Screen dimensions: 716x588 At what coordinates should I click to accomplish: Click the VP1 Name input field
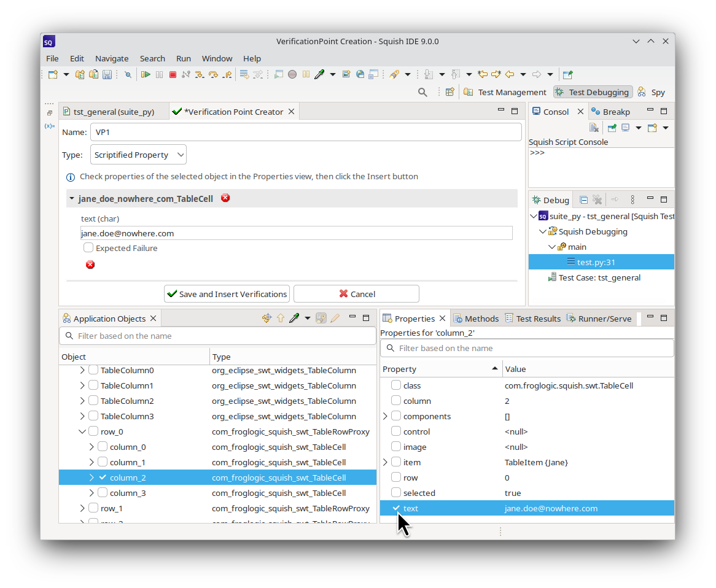306,132
